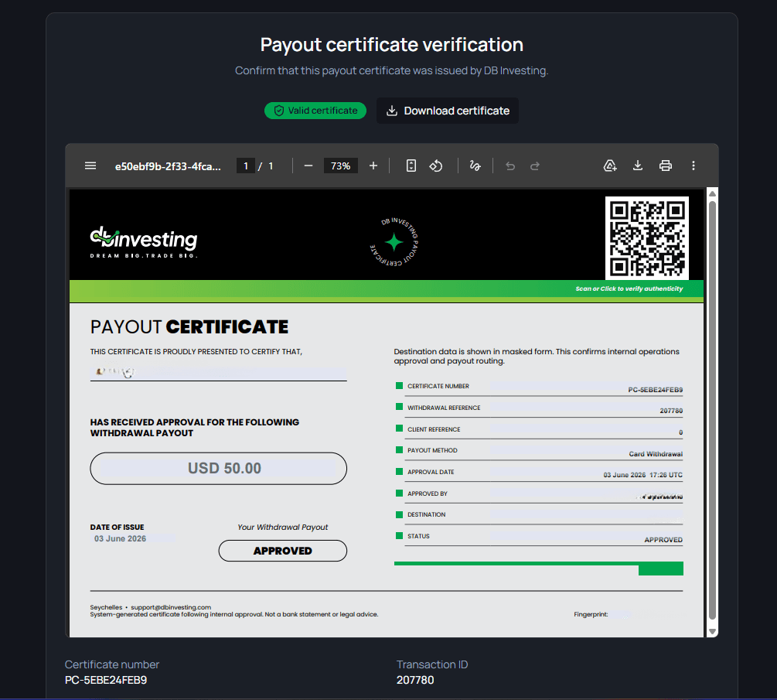777x700 pixels.
Task: Click the APPROVED payout stamp
Action: tap(282, 551)
